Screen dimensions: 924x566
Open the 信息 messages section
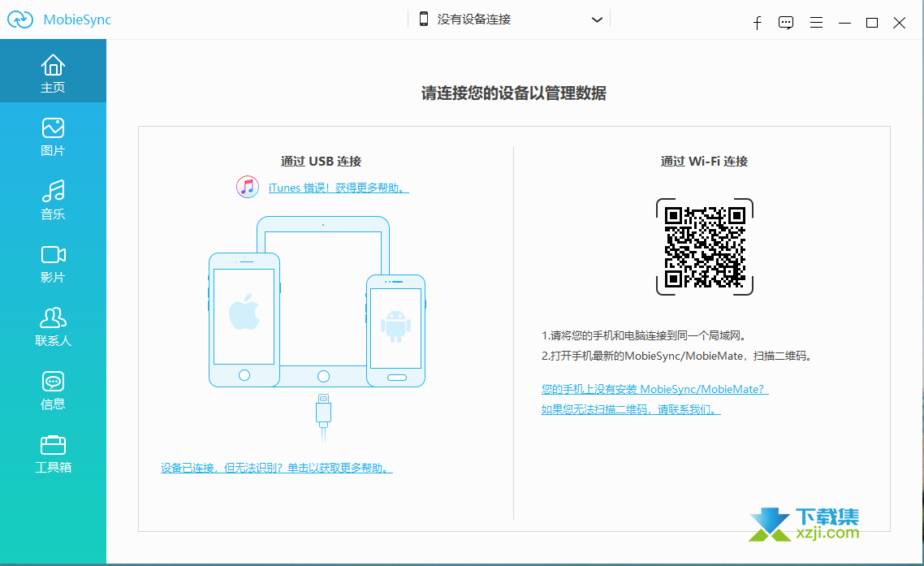[53, 391]
